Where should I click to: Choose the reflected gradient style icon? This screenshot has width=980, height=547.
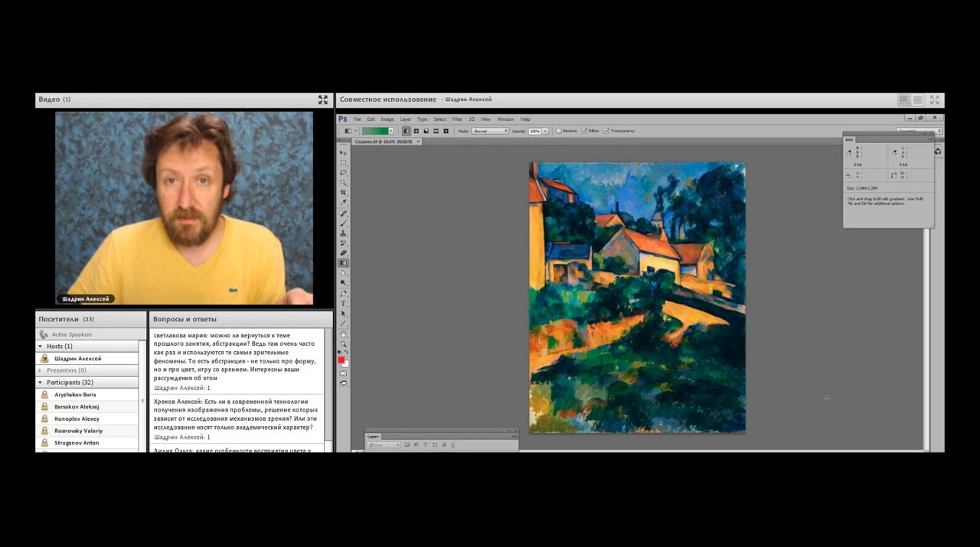tap(436, 131)
